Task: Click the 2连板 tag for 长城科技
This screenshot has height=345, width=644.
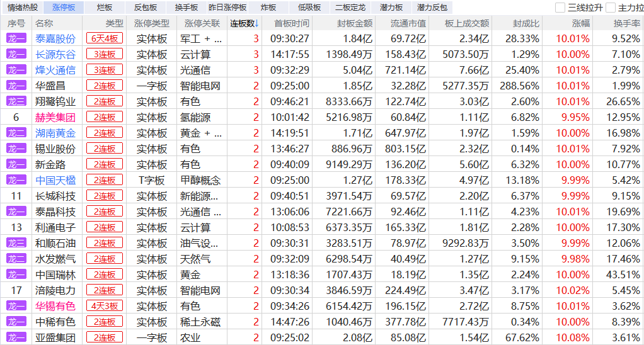Action: 105,196
